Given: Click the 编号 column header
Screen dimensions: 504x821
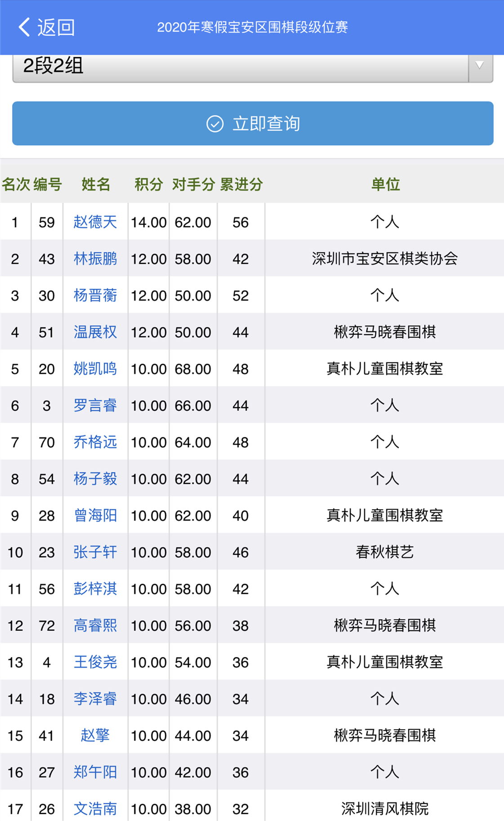Looking at the screenshot, I should coord(47,184).
